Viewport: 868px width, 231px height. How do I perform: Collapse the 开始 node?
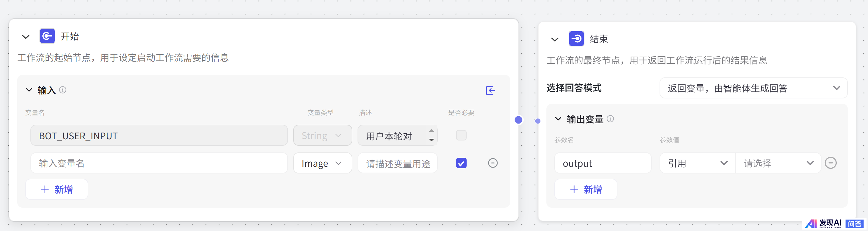[26, 37]
